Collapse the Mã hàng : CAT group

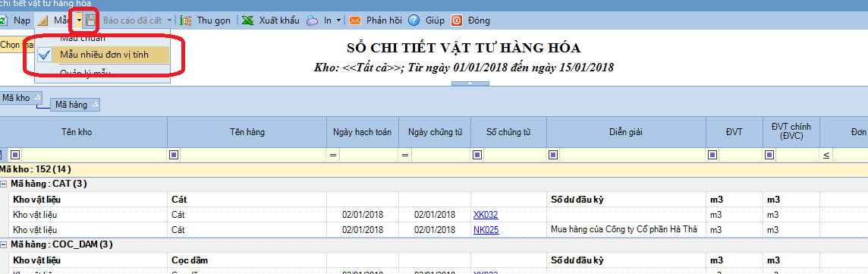(4, 184)
